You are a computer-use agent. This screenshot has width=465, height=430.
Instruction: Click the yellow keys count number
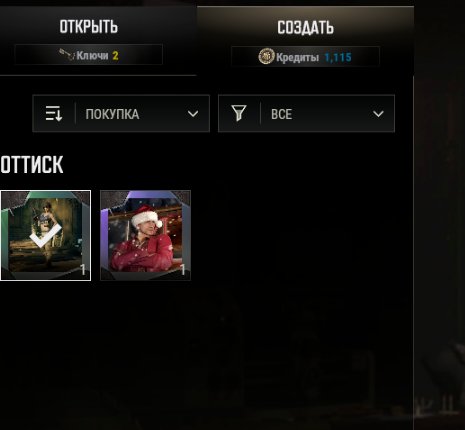pyautogui.click(x=115, y=55)
